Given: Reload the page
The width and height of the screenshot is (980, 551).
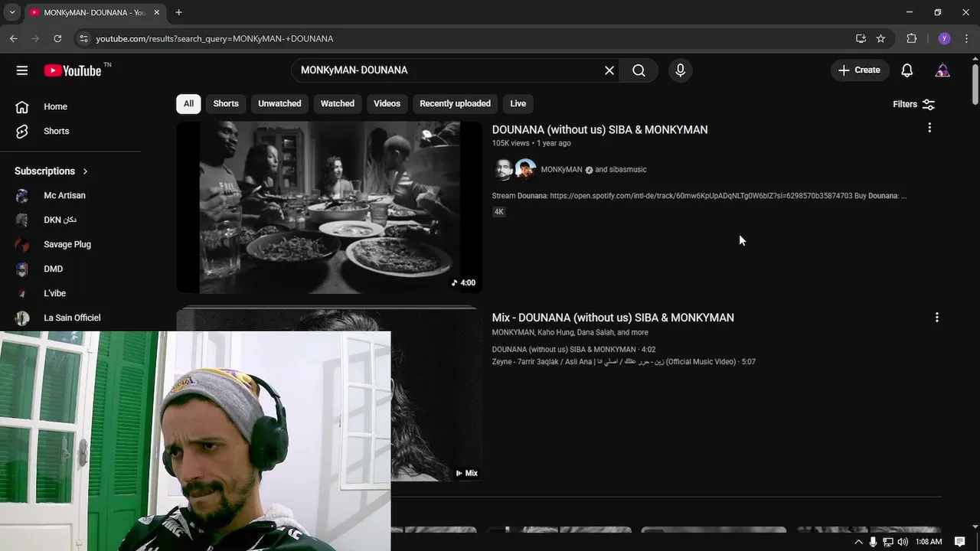Looking at the screenshot, I should coord(57,38).
